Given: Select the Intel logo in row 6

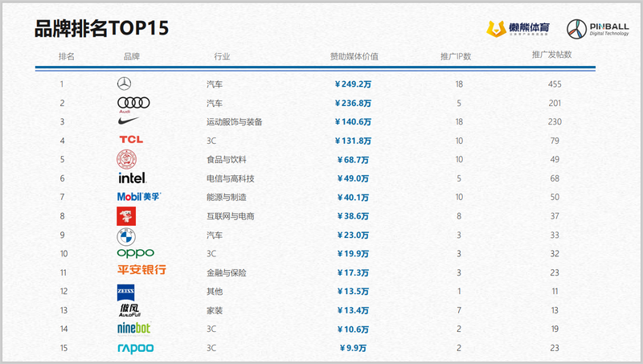Looking at the screenshot, I should pos(132,178).
